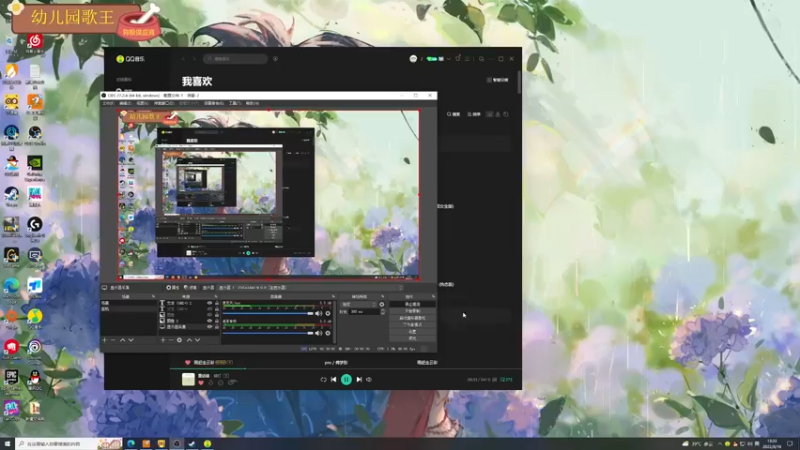The image size is (800, 450).
Task: Click the Windows taskbar search box
Action: (69, 444)
